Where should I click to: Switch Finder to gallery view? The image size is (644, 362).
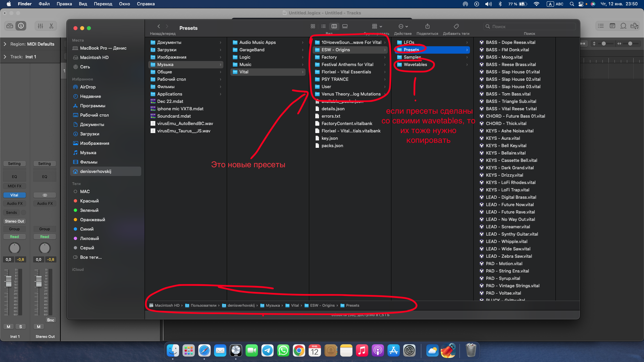tap(345, 26)
